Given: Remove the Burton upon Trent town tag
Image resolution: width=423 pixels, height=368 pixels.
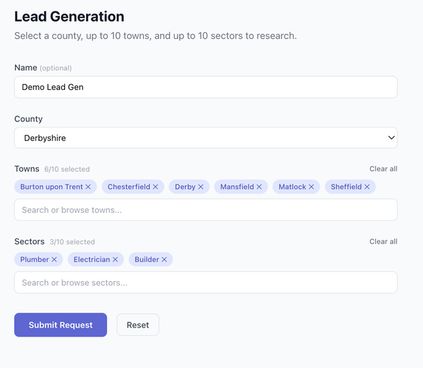Looking at the screenshot, I should (x=88, y=187).
